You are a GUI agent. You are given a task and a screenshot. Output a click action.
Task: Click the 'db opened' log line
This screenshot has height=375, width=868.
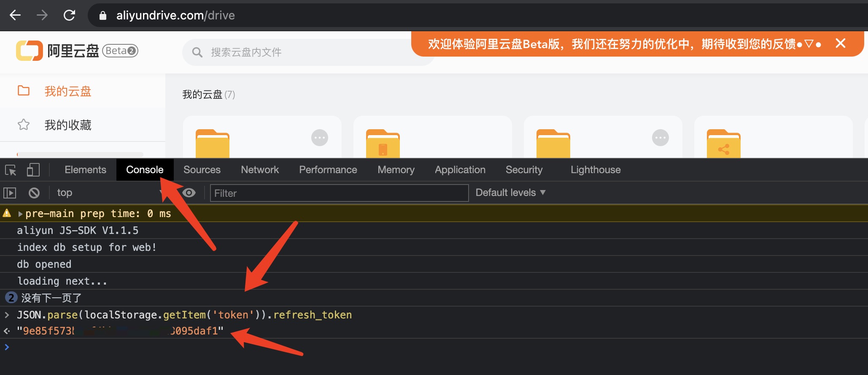pos(44,264)
